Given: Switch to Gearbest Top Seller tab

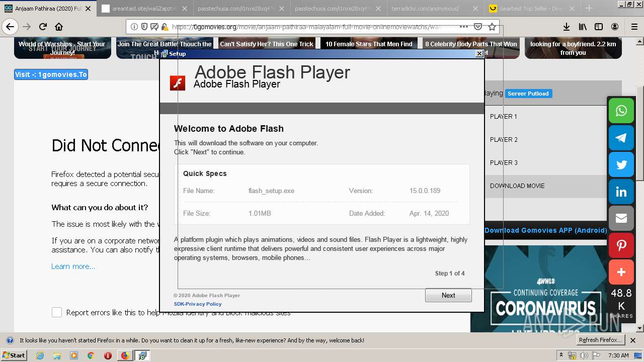Looking at the screenshot, I should point(531,9).
